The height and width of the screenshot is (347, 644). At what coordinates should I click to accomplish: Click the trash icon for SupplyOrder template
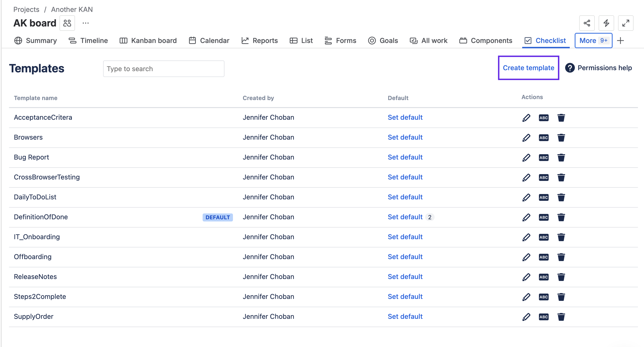(x=561, y=317)
